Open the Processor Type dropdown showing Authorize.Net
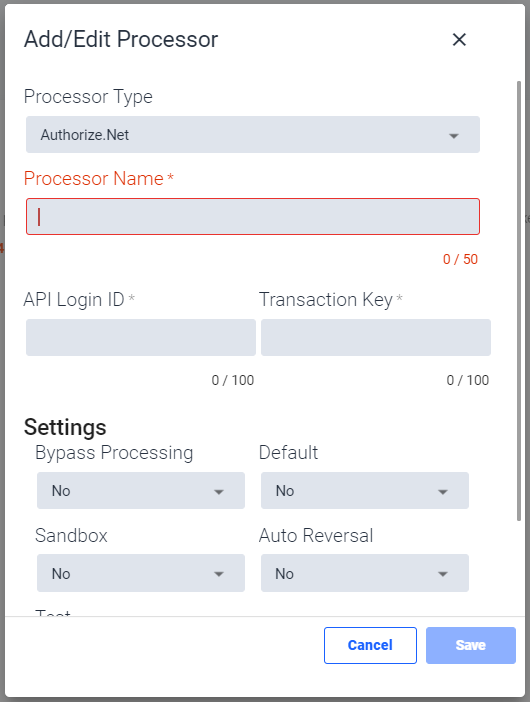 253,135
